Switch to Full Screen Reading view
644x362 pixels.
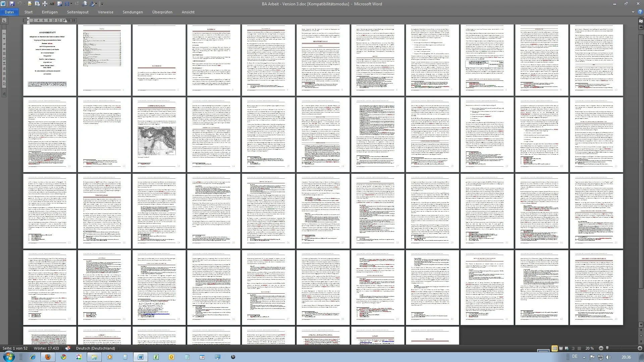tap(561, 348)
